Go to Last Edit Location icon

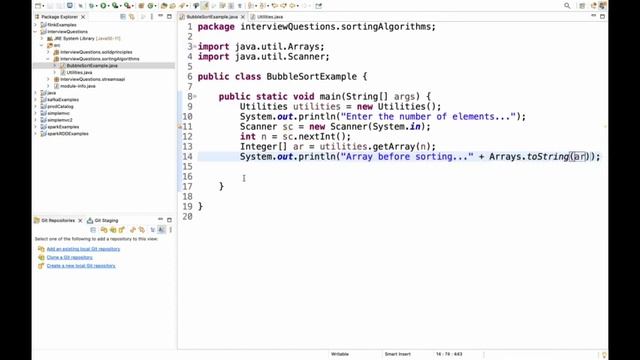pyautogui.click(x=274, y=6)
